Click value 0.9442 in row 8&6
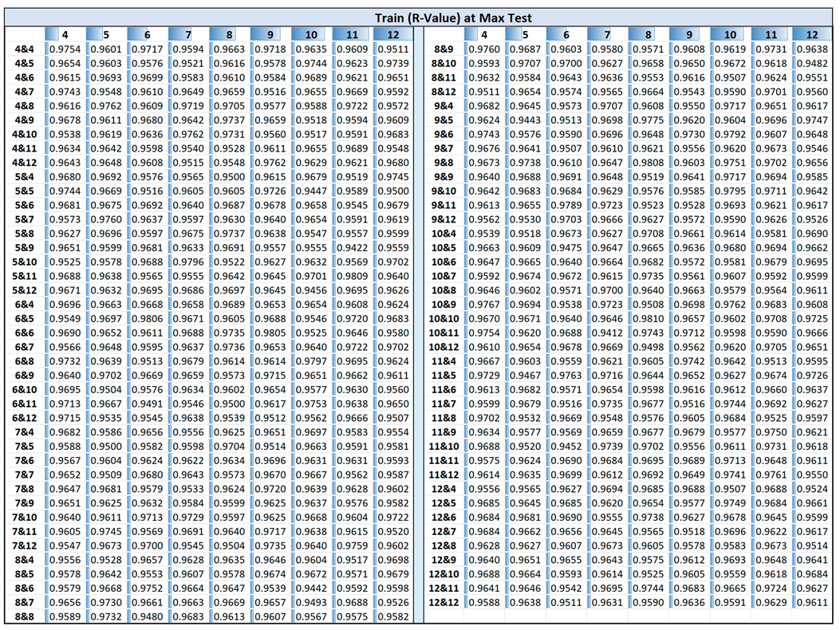 311,589
